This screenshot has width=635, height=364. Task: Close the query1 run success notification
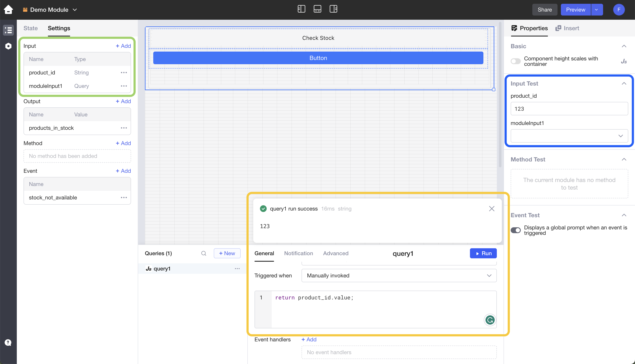click(x=492, y=208)
